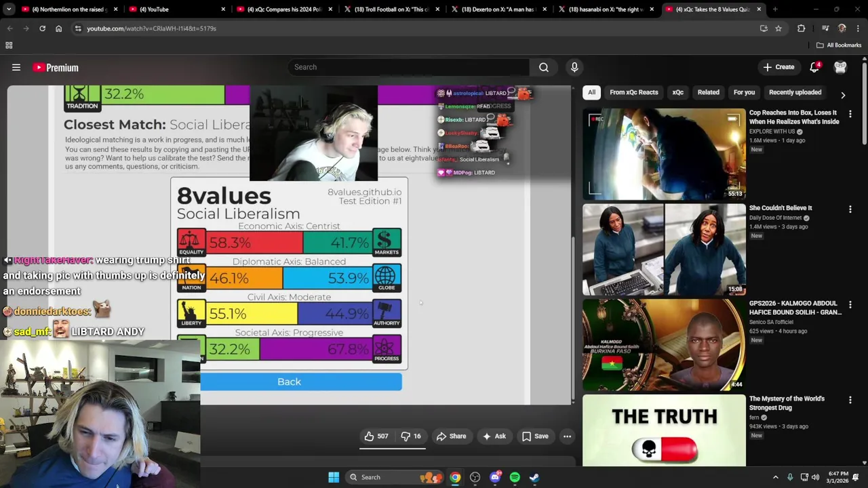Click the youtube.com address bar URL
Viewport: 868px width, 488px height.
click(x=151, y=28)
